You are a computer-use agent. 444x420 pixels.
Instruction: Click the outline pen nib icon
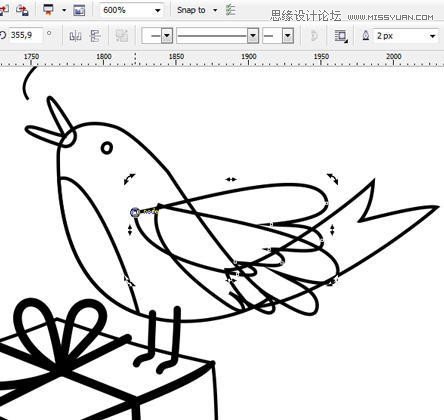(x=366, y=35)
